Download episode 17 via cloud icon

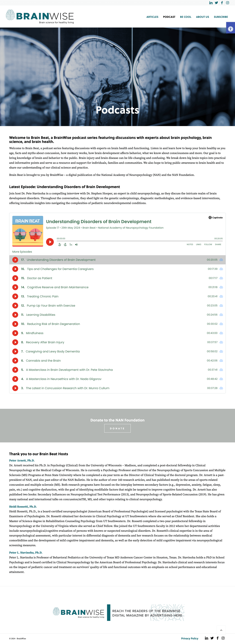pyautogui.click(x=221, y=260)
